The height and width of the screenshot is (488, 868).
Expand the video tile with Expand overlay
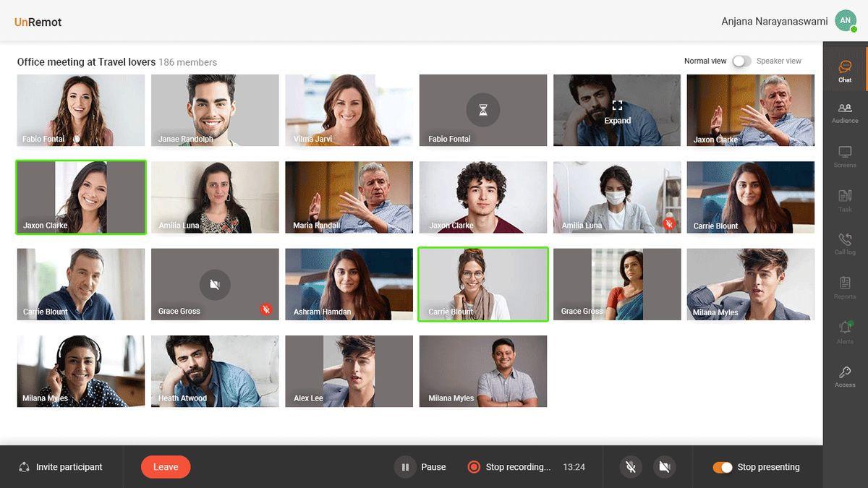(617, 111)
